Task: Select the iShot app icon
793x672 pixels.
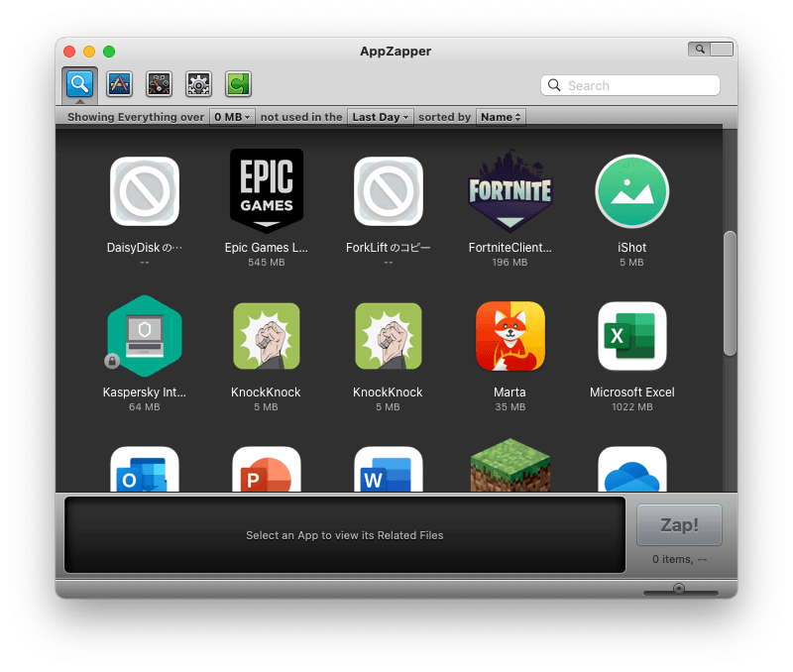Action: click(x=632, y=191)
